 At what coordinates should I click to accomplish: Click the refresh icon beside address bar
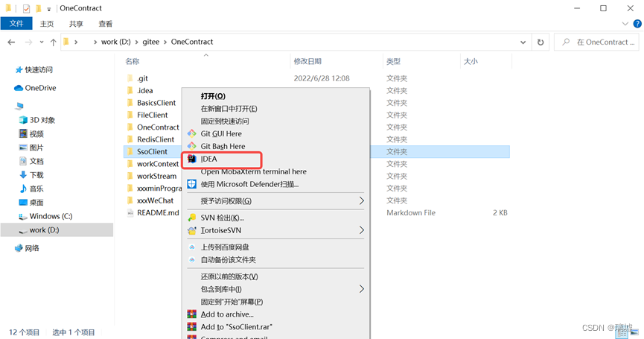tap(541, 42)
